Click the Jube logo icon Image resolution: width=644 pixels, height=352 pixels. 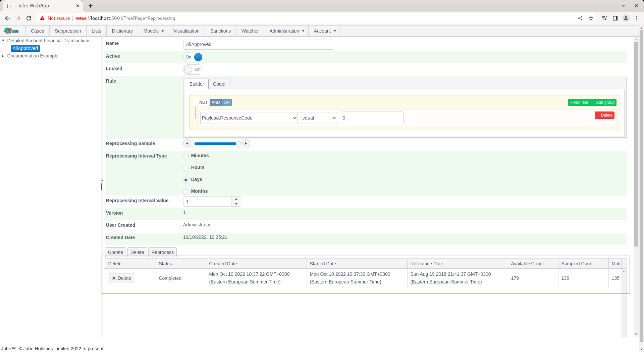11,31
